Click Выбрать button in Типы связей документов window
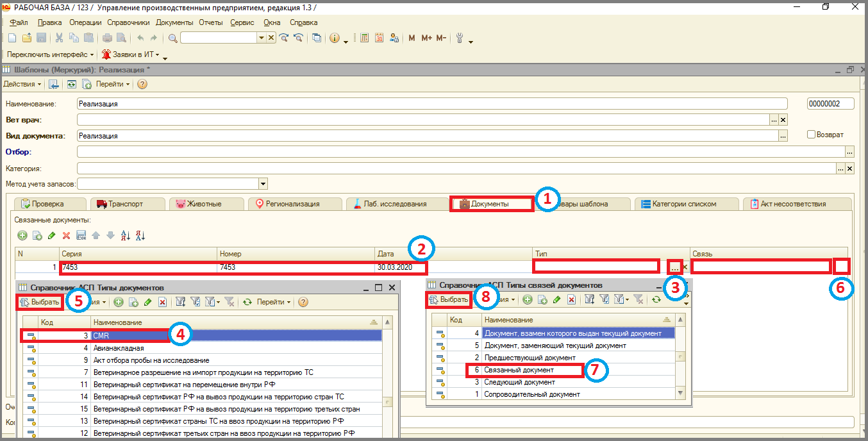Viewport: 868px width, 441px height. pyautogui.click(x=449, y=299)
